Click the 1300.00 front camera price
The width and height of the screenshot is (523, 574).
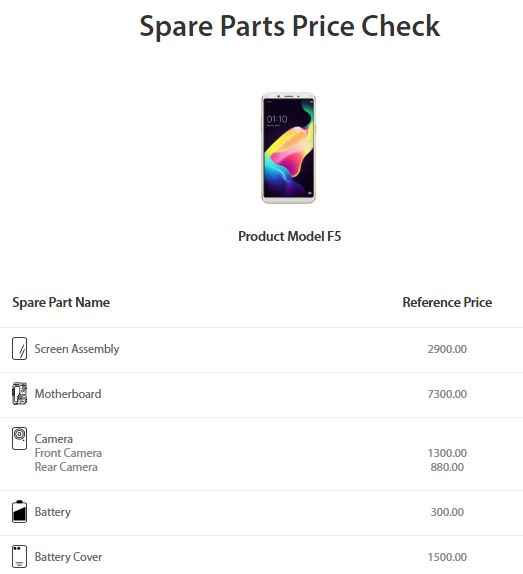447,453
